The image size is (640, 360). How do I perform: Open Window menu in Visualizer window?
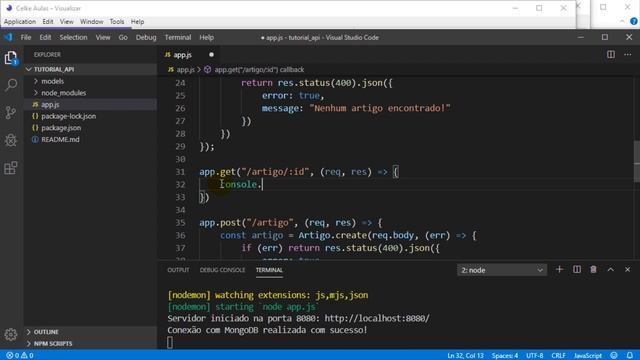(x=91, y=22)
